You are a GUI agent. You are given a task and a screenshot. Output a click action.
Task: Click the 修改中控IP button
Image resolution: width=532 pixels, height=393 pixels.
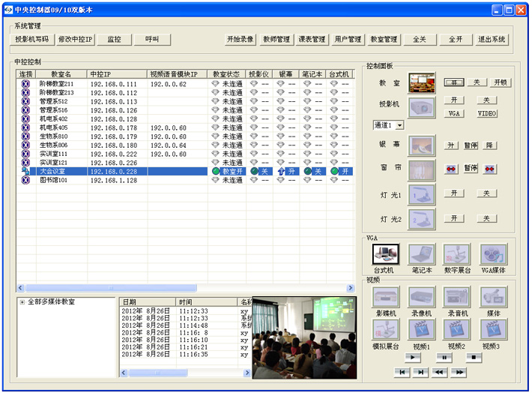pyautogui.click(x=75, y=39)
